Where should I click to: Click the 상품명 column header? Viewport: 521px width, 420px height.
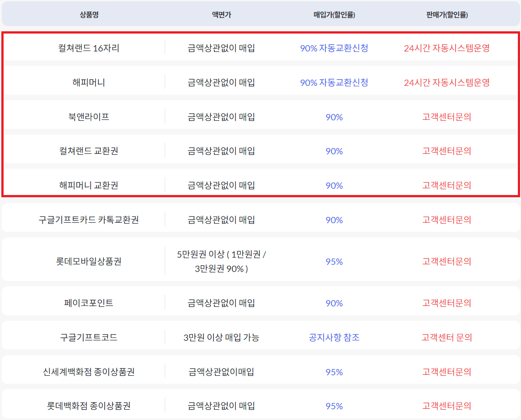[89, 15]
